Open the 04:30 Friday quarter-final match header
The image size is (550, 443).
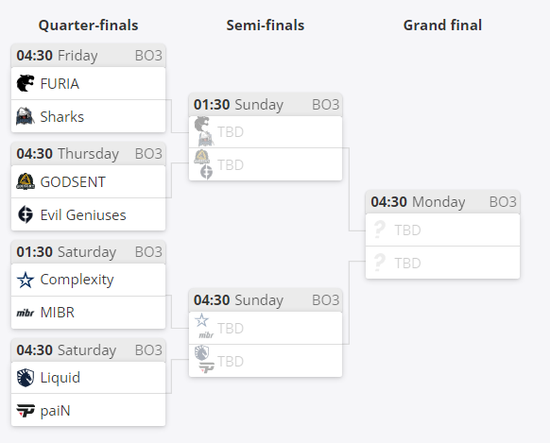tap(88, 55)
